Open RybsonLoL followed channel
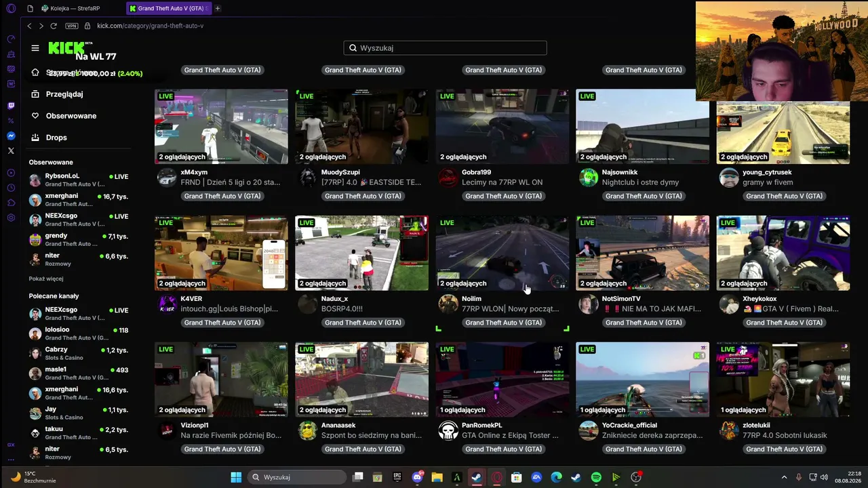Image resolution: width=868 pixels, height=488 pixels. point(79,180)
